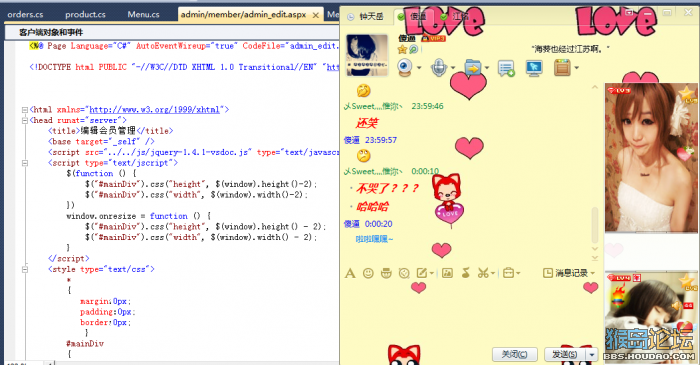Switch to 江铭 chat tab
This screenshot has height=365, width=700.
[x=455, y=17]
